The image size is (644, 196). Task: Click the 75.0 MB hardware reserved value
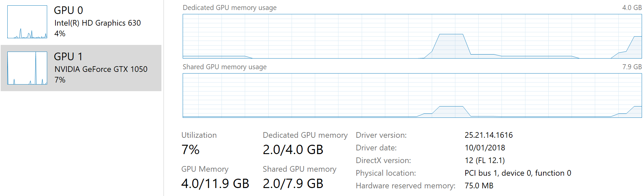479,186
